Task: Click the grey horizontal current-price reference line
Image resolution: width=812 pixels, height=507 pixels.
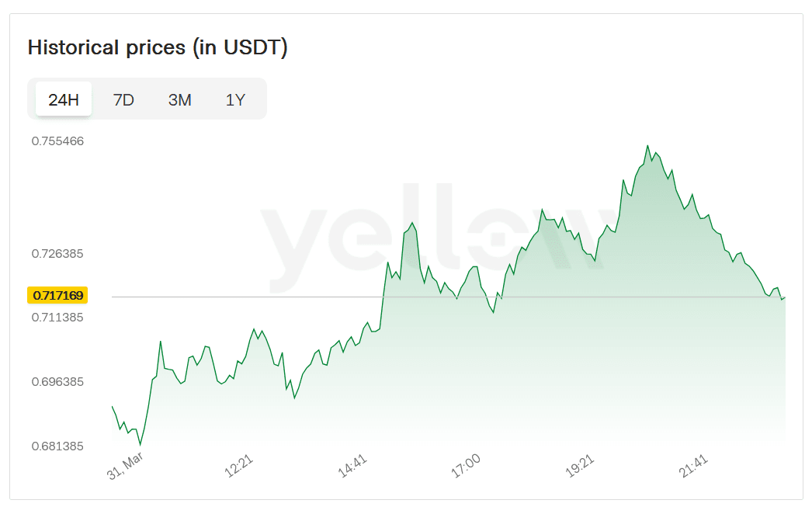Action: [x=233, y=297]
